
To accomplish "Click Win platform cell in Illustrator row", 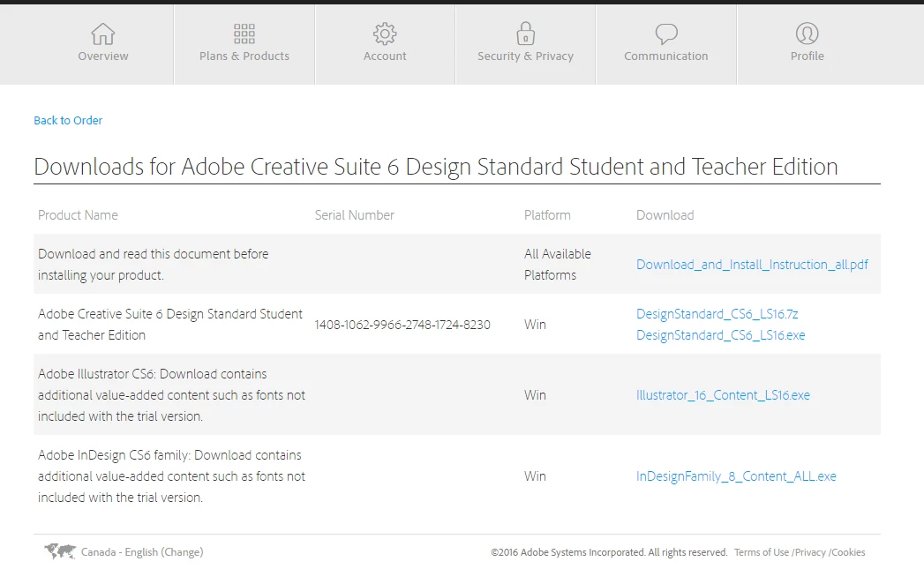I will click(535, 395).
